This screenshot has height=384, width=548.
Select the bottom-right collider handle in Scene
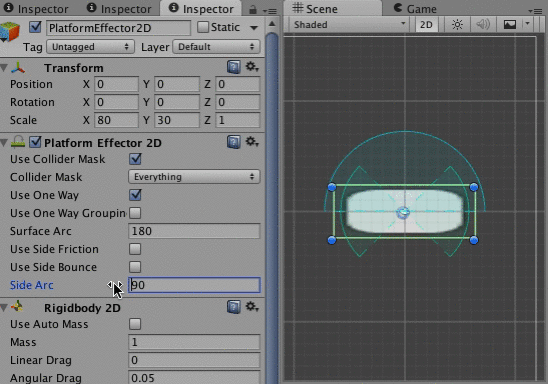(474, 240)
